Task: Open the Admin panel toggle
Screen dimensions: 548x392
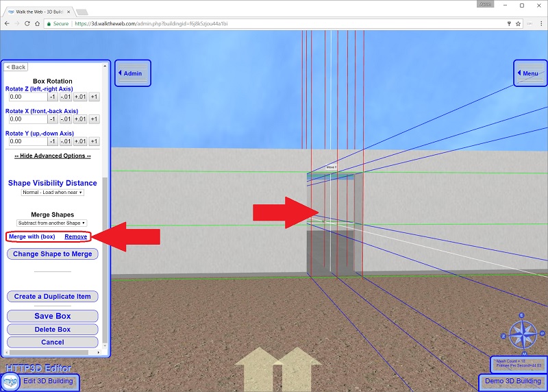Action: pyautogui.click(x=133, y=73)
